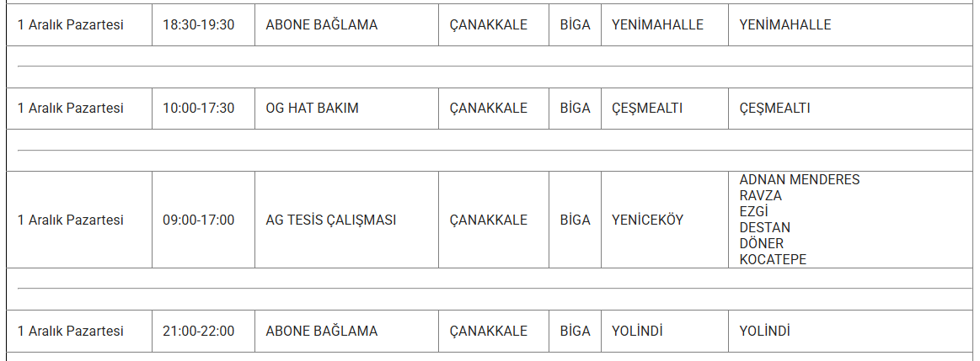Image resolution: width=980 pixels, height=361 pixels.
Task: Select the KOCATEPE street entry
Action: pyautogui.click(x=773, y=260)
